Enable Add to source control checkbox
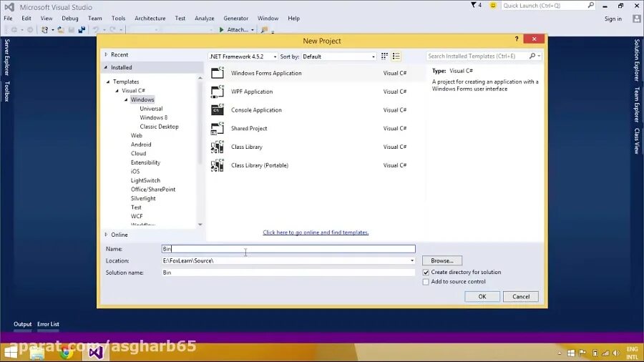644x362 pixels. (x=426, y=282)
